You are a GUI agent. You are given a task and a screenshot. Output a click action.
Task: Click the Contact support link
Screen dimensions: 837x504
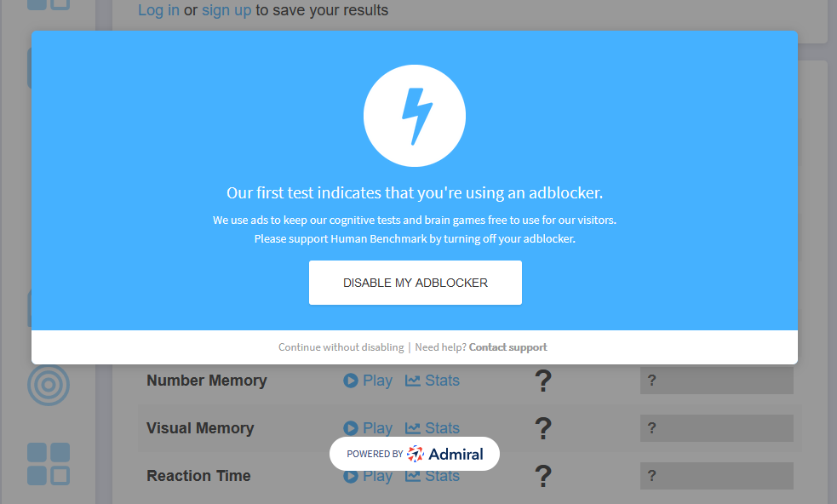click(507, 346)
